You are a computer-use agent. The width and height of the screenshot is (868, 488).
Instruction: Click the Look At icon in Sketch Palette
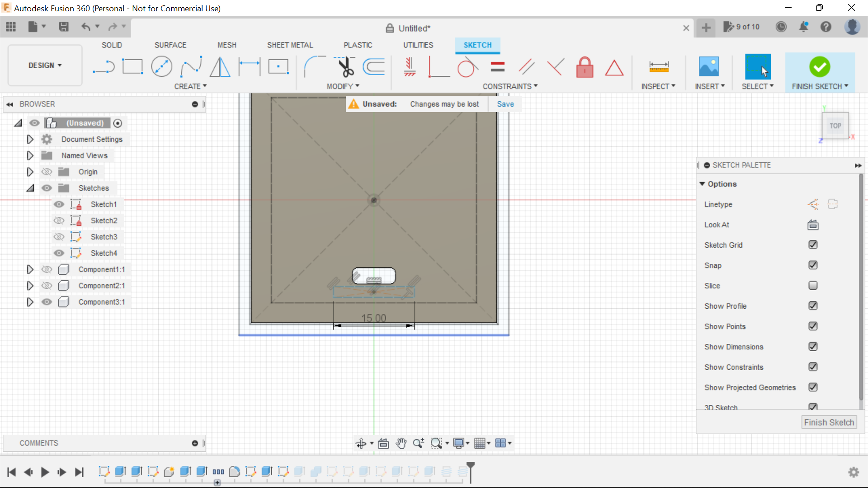812,225
